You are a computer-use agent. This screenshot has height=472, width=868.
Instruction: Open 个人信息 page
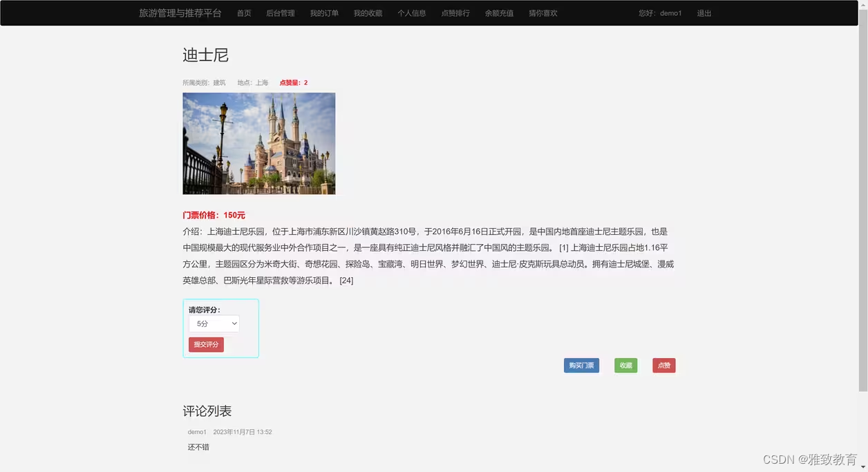pos(412,13)
